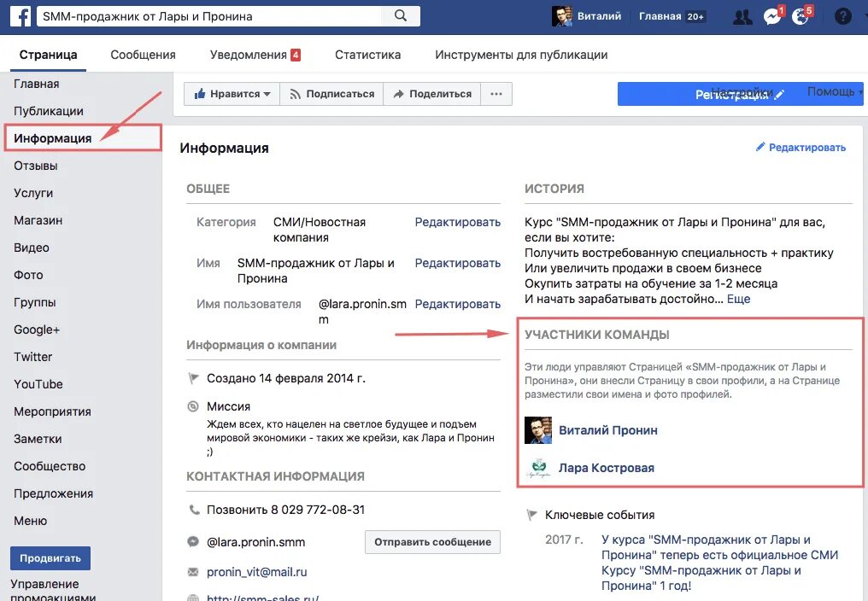Viewport: 868px width, 601px height.
Task: Switch to the Сообщения tab
Action: pos(143,55)
